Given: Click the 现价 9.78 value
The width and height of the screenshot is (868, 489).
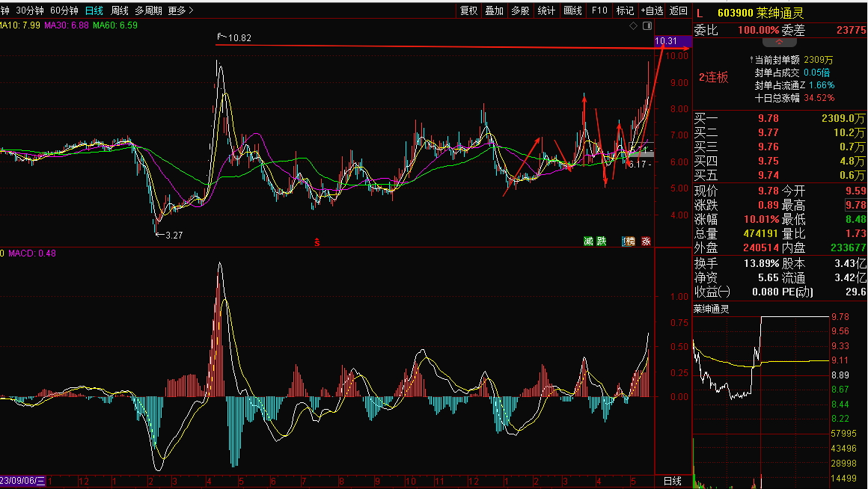Looking at the screenshot, I should (x=768, y=191).
